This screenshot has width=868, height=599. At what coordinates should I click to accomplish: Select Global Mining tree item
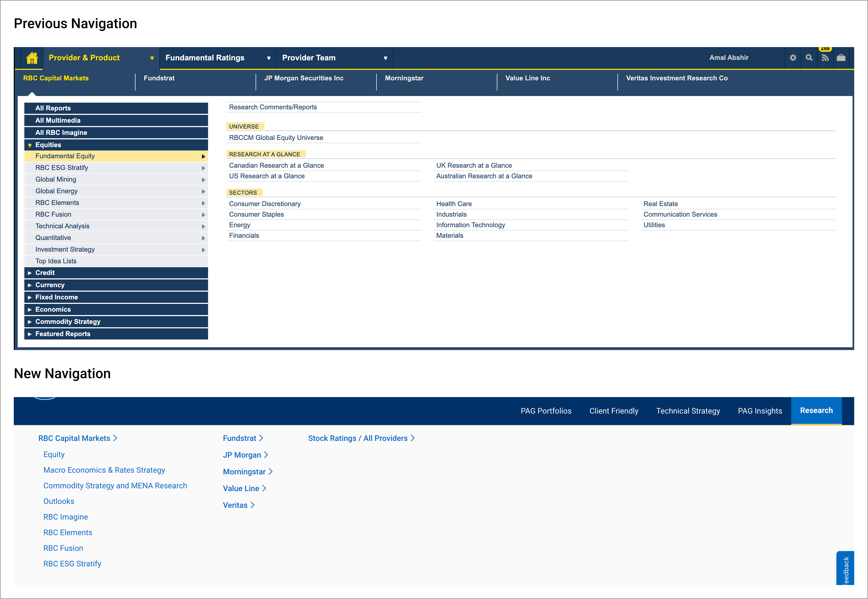[55, 179]
